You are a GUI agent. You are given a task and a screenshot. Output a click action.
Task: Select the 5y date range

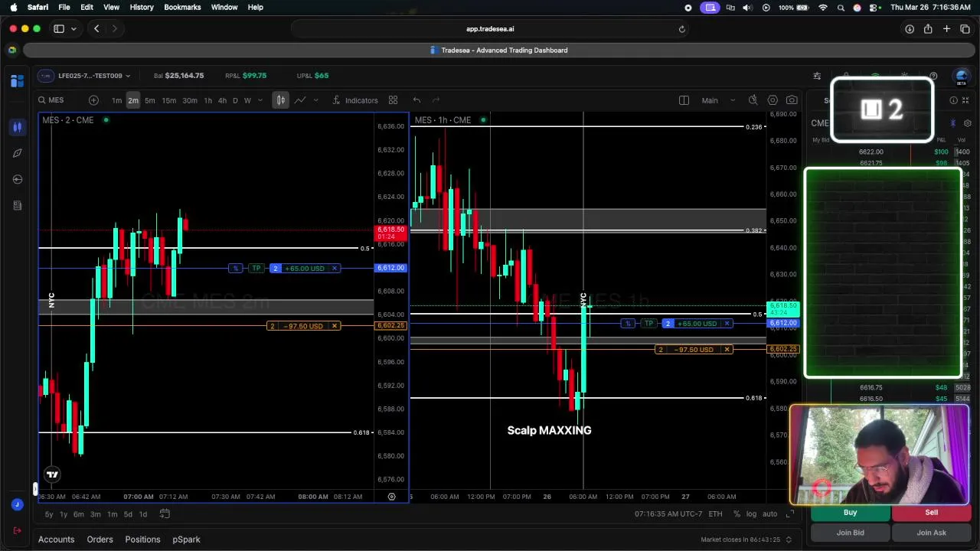(49, 514)
